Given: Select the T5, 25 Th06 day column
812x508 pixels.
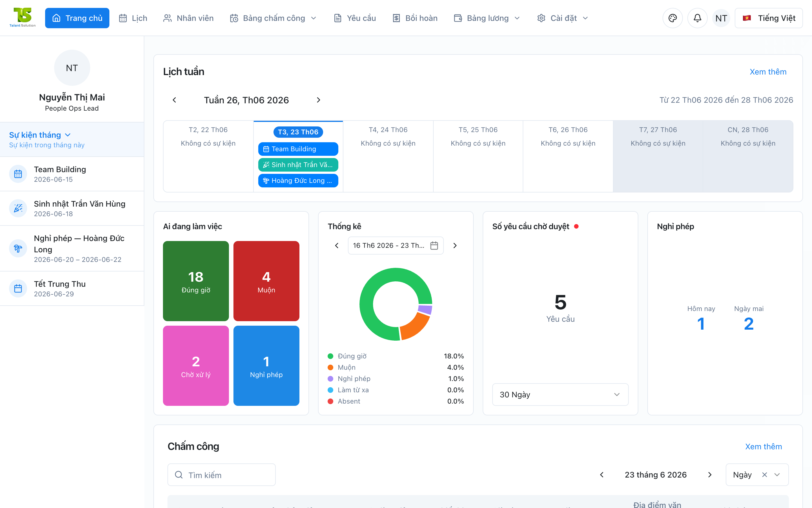Looking at the screenshot, I should click(x=478, y=156).
